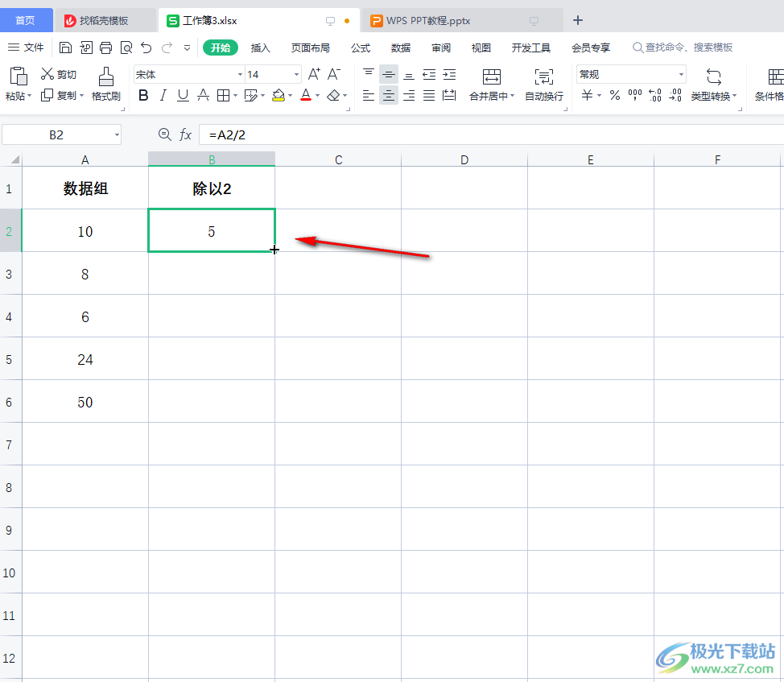The width and height of the screenshot is (784, 682).
Task: Apply currency format with the ¥ icon
Action: point(588,95)
